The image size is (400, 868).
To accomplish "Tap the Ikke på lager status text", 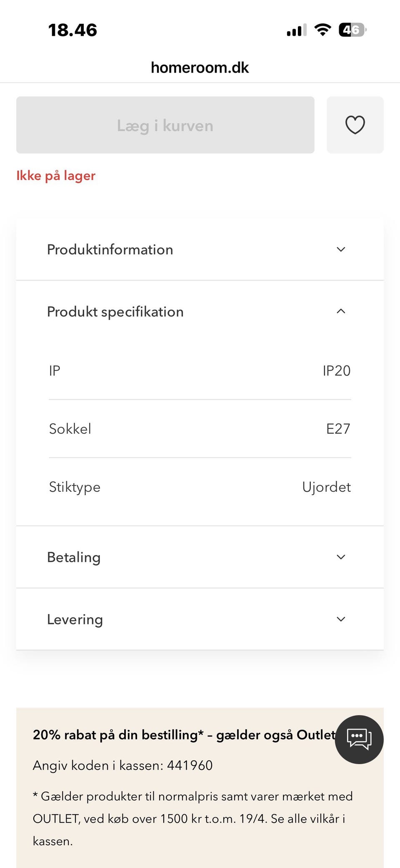I will (x=56, y=176).
